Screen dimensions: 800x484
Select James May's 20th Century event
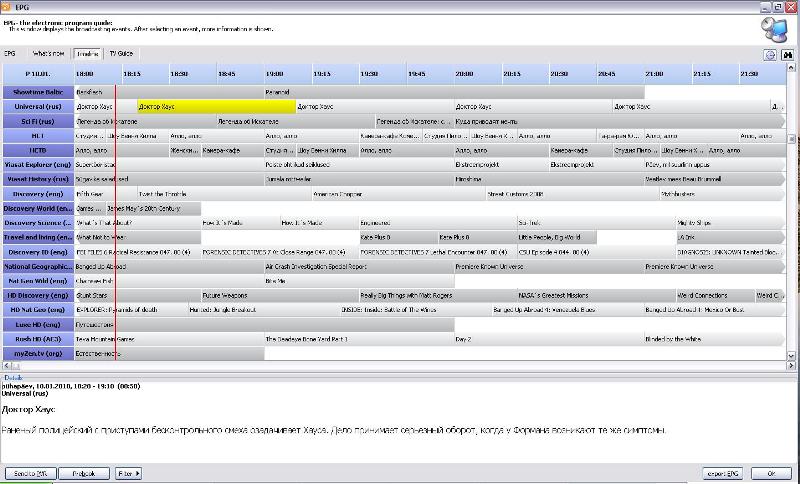pos(153,208)
